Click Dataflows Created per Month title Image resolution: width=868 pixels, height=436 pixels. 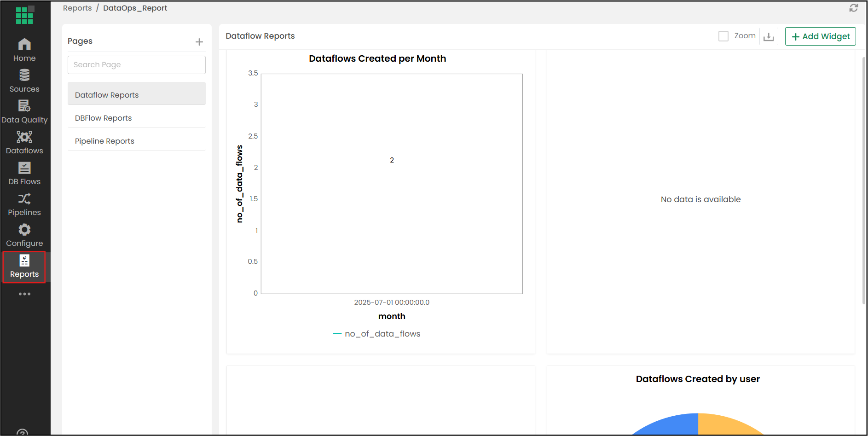pos(377,58)
